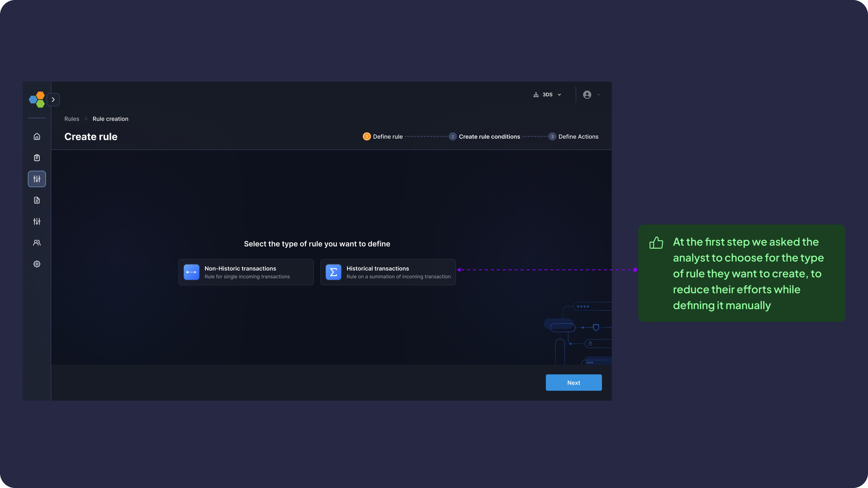Click the user profile avatar icon
Viewport: 868px width, 488px height.
(x=587, y=95)
